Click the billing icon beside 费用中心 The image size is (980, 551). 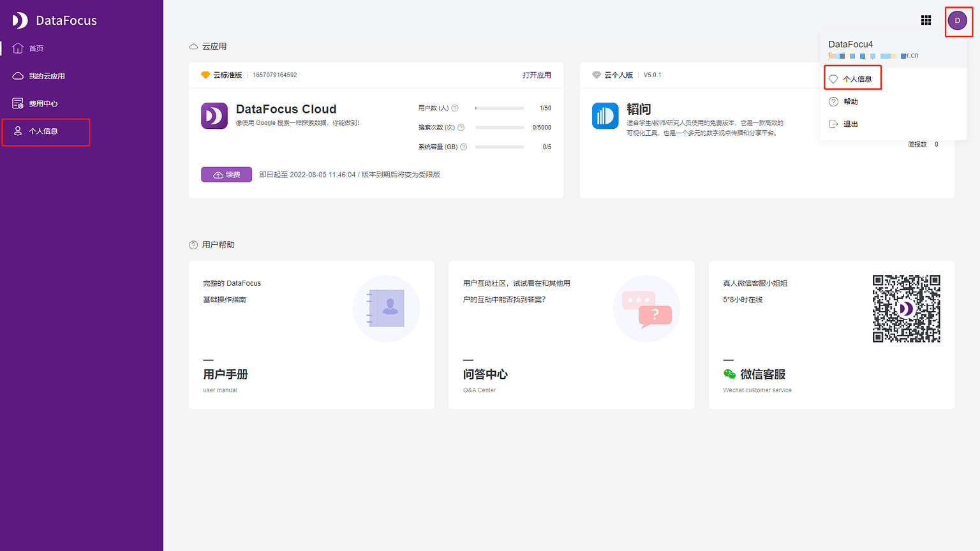coord(18,103)
